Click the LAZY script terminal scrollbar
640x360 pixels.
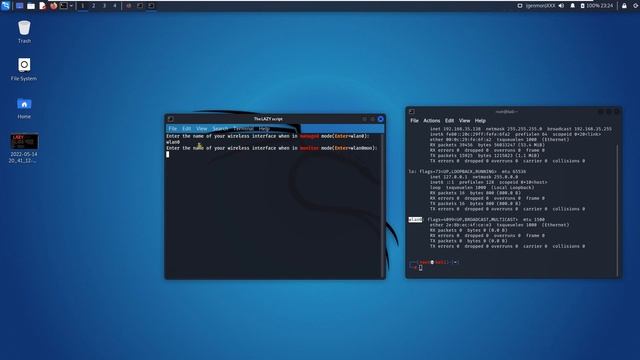tap(382, 206)
